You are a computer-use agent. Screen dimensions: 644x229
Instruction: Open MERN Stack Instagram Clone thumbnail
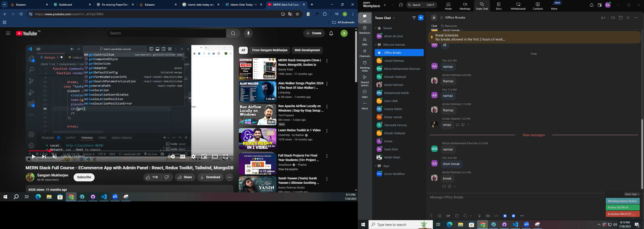[x=258, y=69]
